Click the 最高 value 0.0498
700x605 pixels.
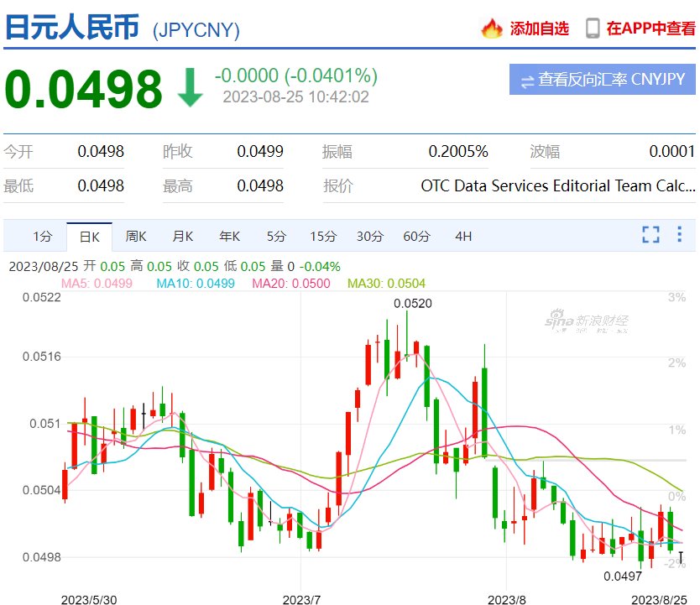260,186
